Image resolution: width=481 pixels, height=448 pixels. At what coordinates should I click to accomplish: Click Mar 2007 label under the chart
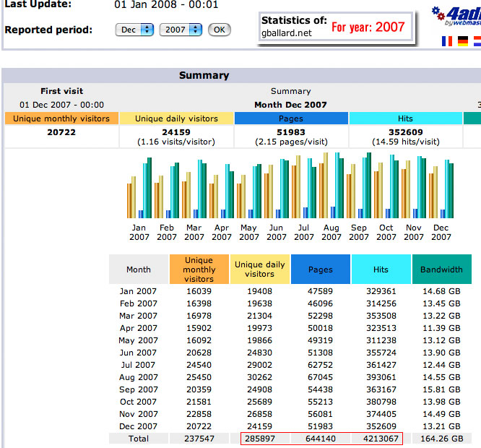pos(194,232)
